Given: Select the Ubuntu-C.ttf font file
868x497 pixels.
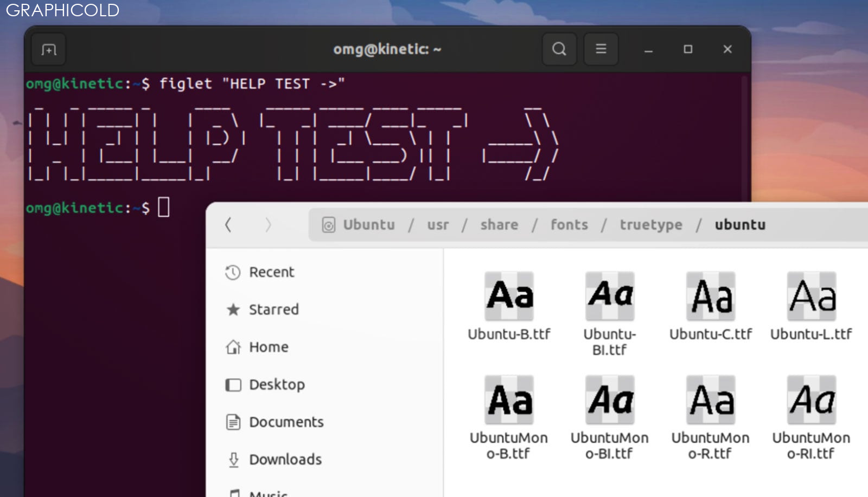Looking at the screenshot, I should (711, 307).
